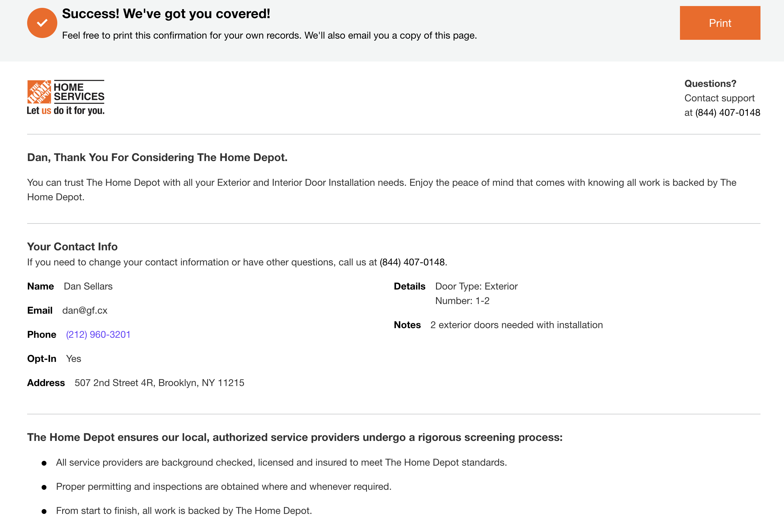Click the Let us do it for you tagline

66,111
